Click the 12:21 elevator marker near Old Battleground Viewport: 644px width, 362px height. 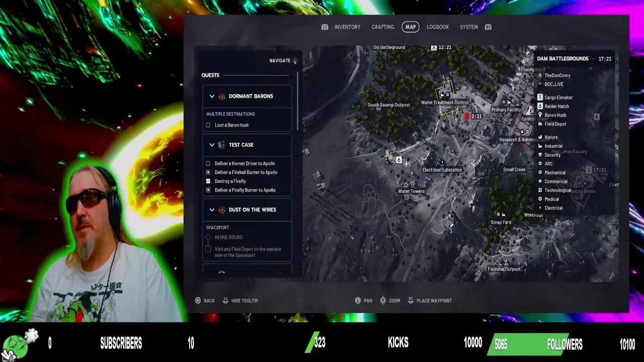(x=434, y=47)
